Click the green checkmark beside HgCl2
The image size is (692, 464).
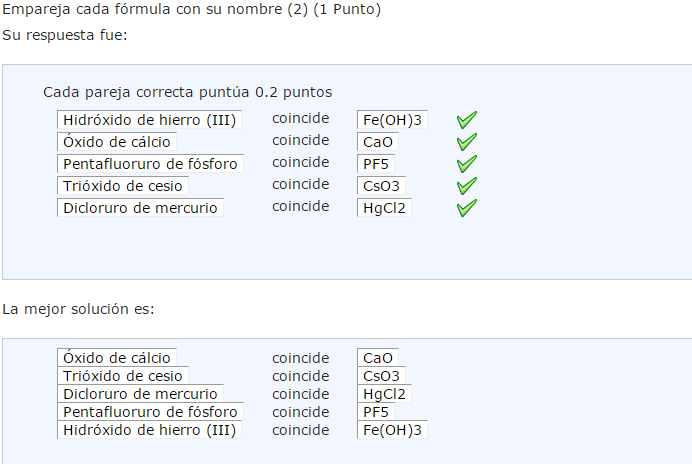[466, 208]
